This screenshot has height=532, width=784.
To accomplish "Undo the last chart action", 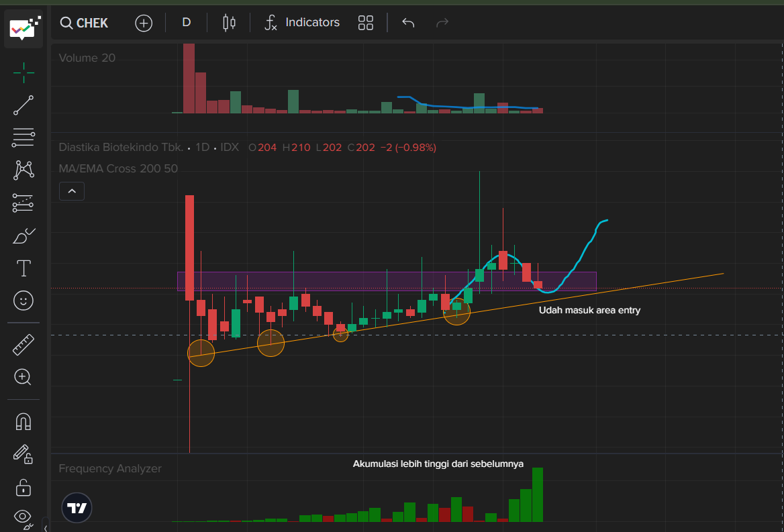I will tap(408, 23).
